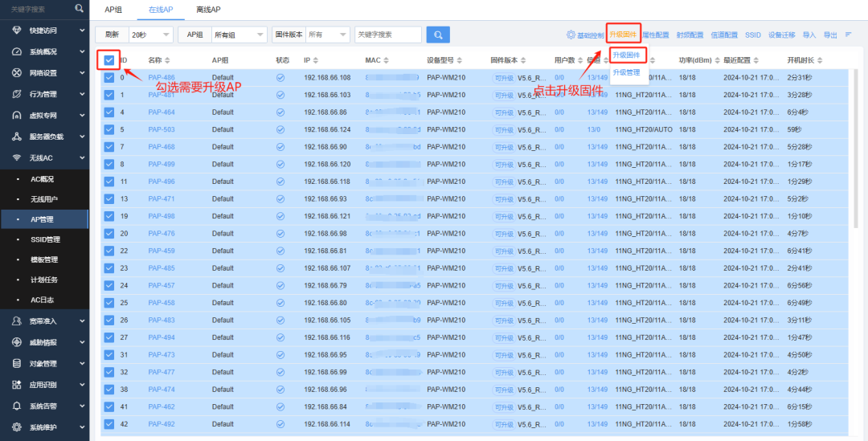The height and width of the screenshot is (441, 868).
Task: Collapse the 无线AC sidebar chevron
Action: (82, 157)
